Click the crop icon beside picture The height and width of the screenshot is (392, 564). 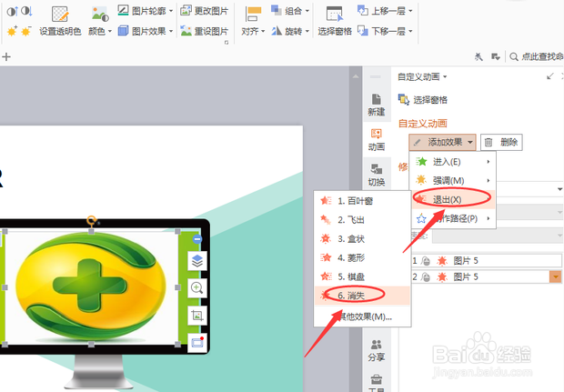[x=197, y=316]
